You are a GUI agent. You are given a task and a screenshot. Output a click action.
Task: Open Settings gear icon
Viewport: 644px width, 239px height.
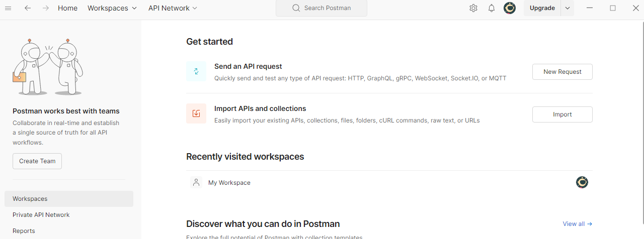473,8
